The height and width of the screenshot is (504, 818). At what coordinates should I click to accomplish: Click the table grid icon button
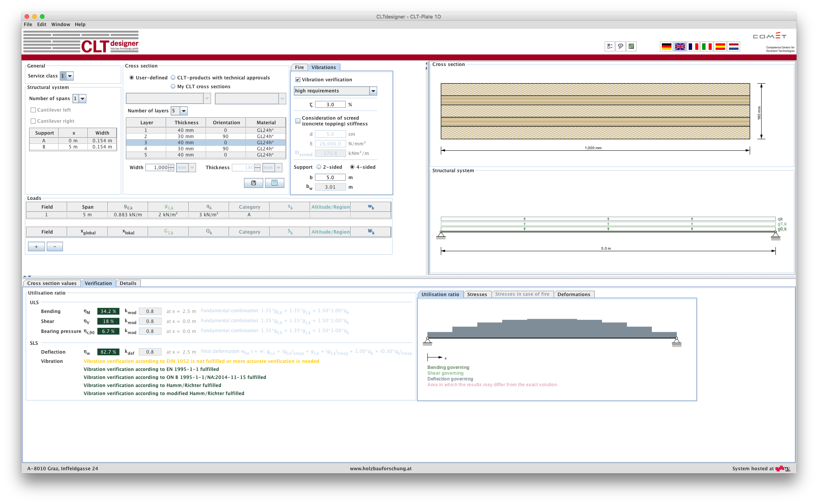click(x=274, y=183)
